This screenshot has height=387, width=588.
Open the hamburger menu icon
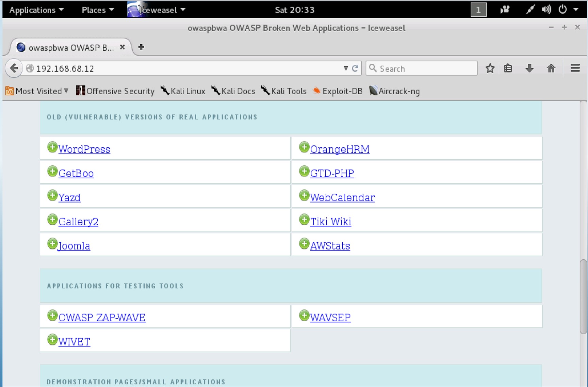pos(575,68)
